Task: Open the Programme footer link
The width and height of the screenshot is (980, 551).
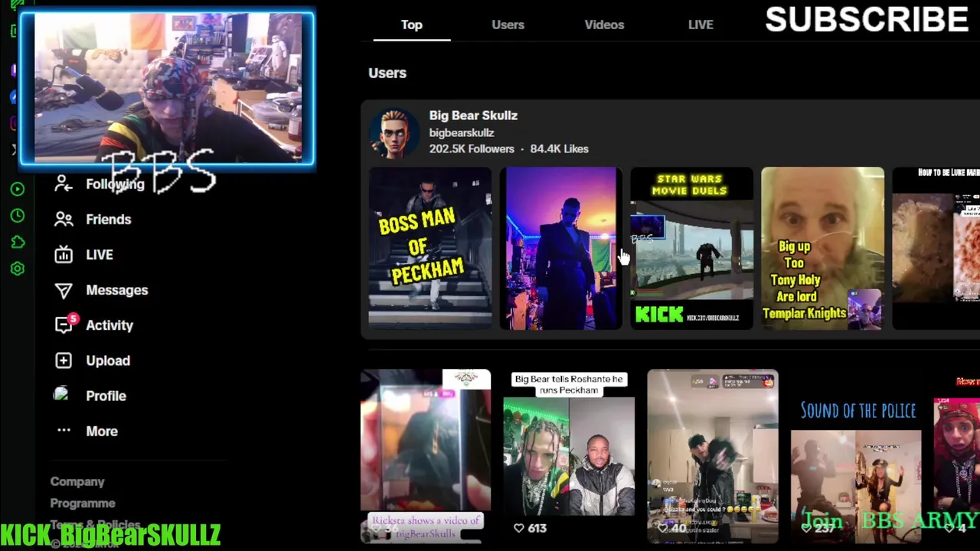Action: 83,503
